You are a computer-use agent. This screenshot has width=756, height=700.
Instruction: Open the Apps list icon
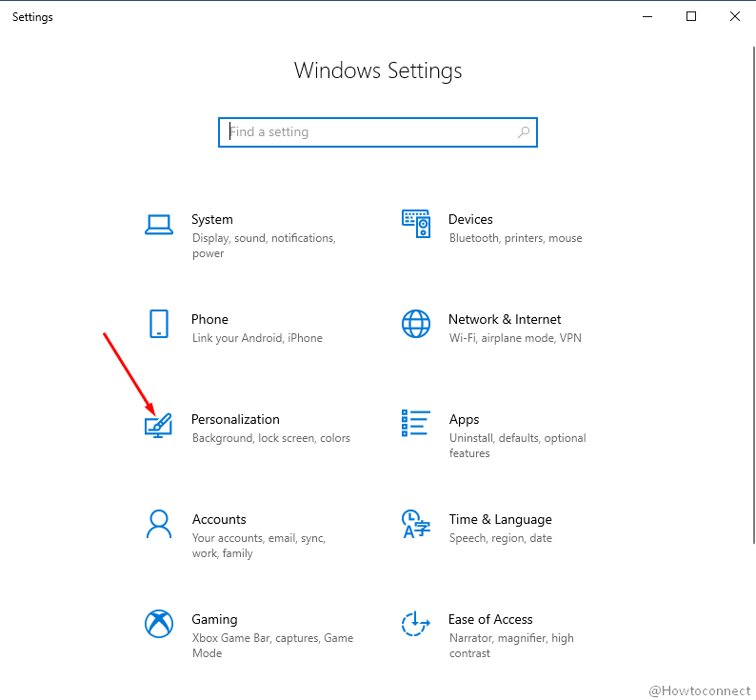416,423
